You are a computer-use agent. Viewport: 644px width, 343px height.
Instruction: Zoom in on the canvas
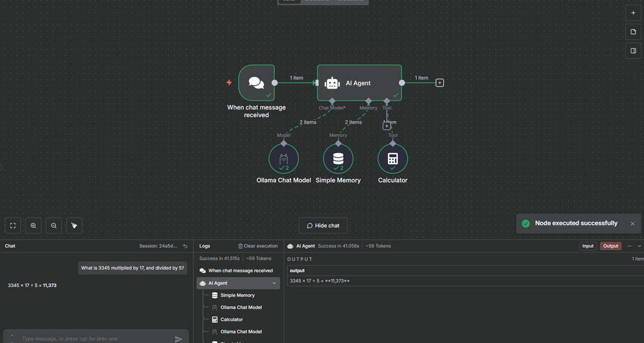point(33,225)
